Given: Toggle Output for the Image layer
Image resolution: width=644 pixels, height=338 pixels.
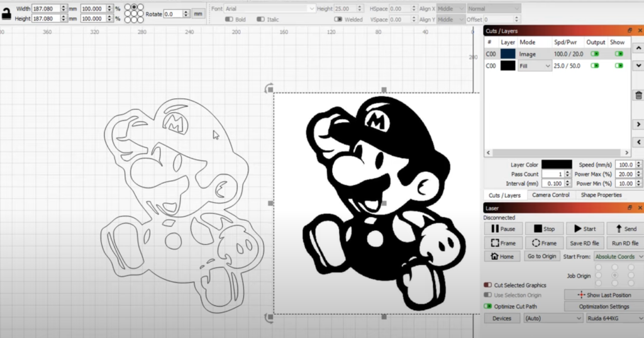Looking at the screenshot, I should pyautogui.click(x=594, y=54).
